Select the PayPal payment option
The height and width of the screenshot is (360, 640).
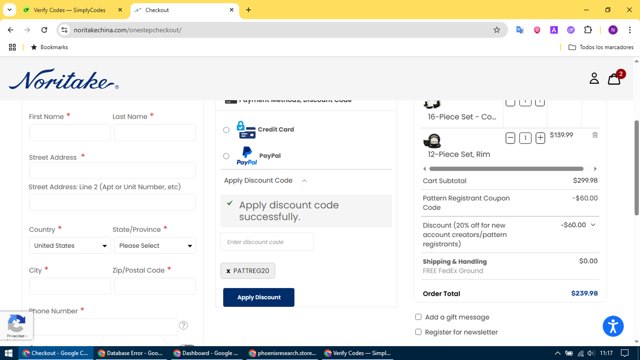pos(226,156)
